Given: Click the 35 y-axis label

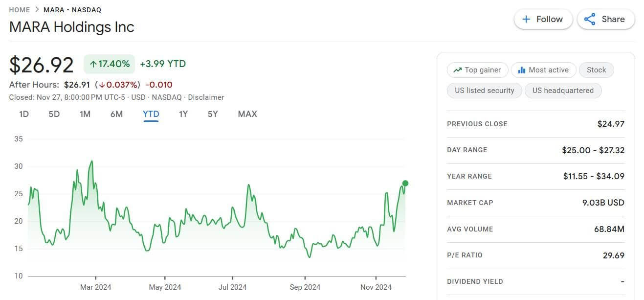Looking at the screenshot, I should [x=19, y=139].
